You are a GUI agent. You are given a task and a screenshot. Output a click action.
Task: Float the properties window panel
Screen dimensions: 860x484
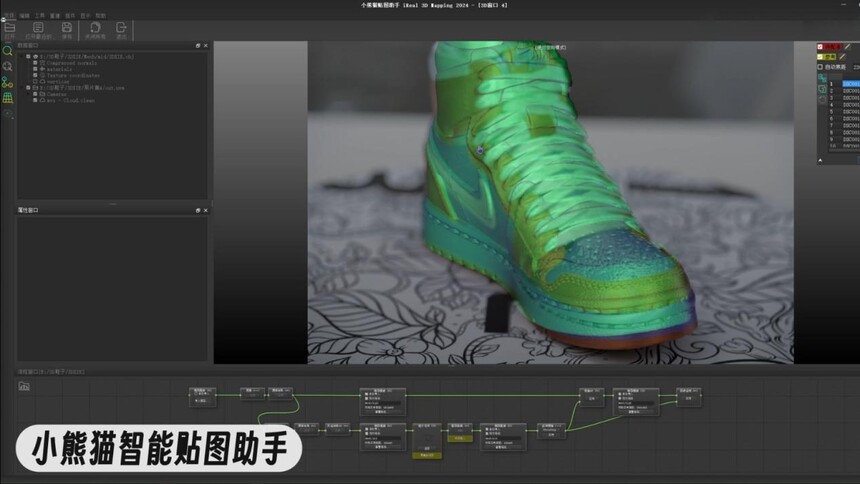[x=198, y=210]
